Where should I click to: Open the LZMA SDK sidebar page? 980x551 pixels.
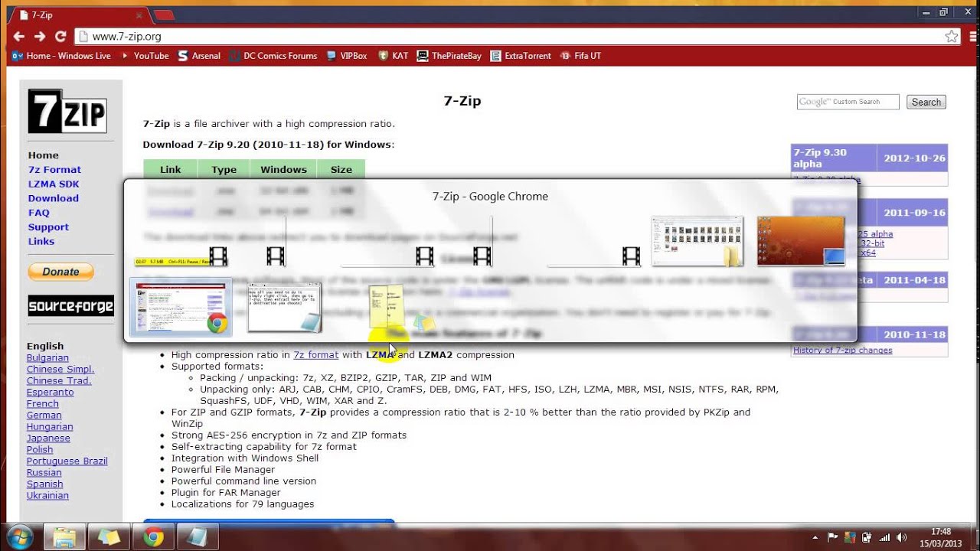coord(54,184)
